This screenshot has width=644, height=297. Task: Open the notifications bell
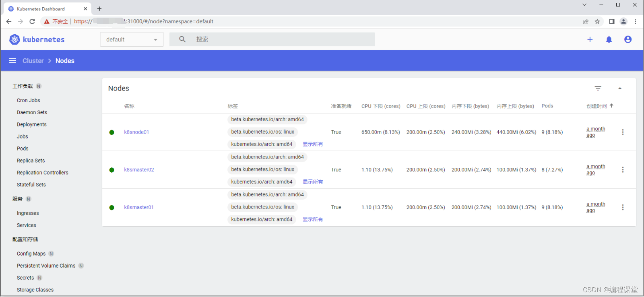pos(609,39)
